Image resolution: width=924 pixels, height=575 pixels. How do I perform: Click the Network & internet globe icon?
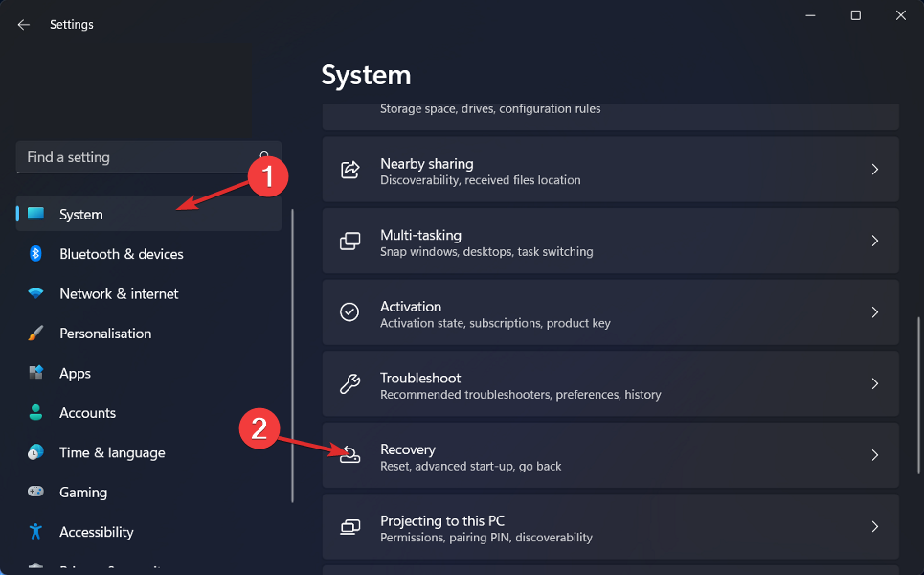(35, 293)
